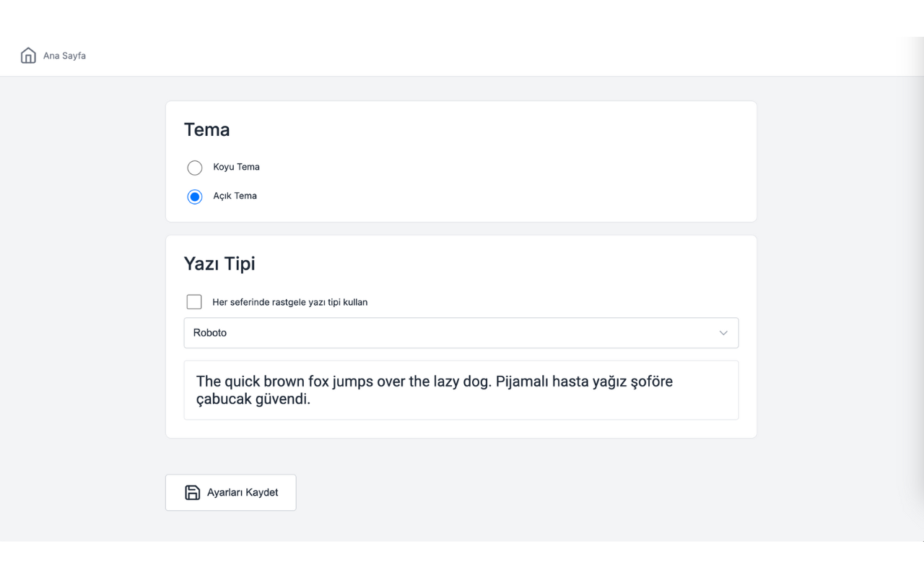Click the floppy disk save icon

click(192, 493)
